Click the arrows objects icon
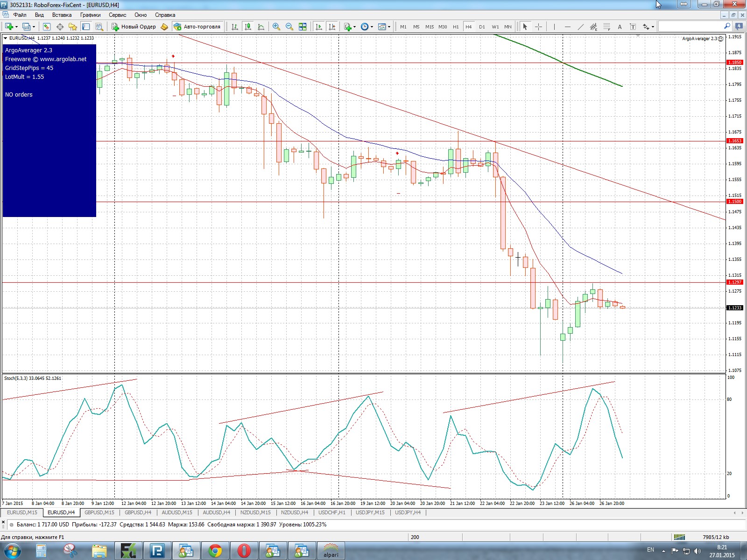This screenshot has width=747, height=560. 646,27
